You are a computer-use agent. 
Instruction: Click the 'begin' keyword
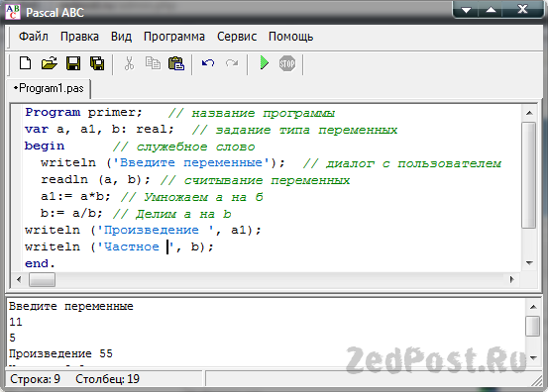point(45,146)
